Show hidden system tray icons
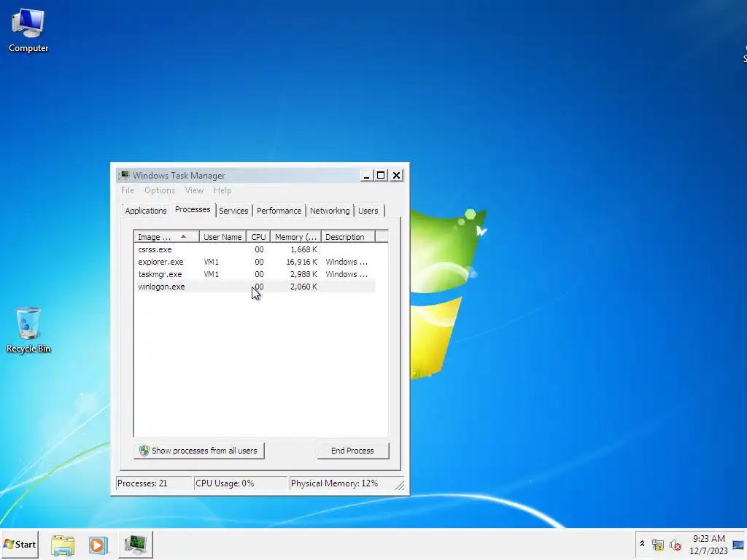 click(x=642, y=544)
